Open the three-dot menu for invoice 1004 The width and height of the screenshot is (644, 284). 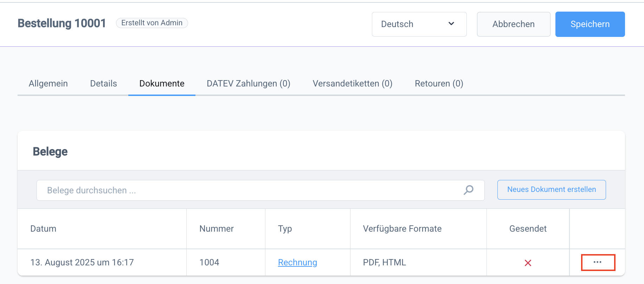[598, 262]
